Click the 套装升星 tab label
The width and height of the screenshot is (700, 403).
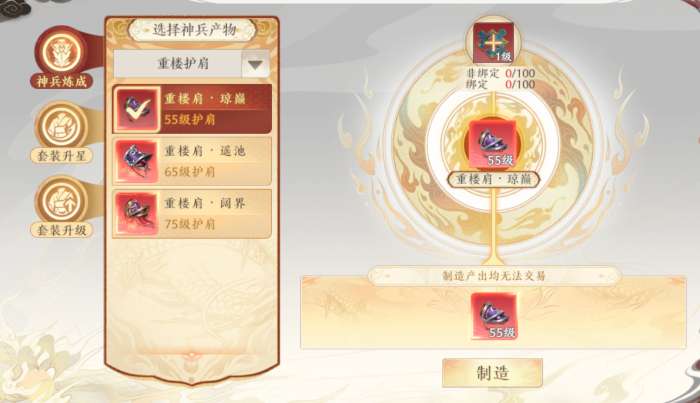click(x=62, y=156)
